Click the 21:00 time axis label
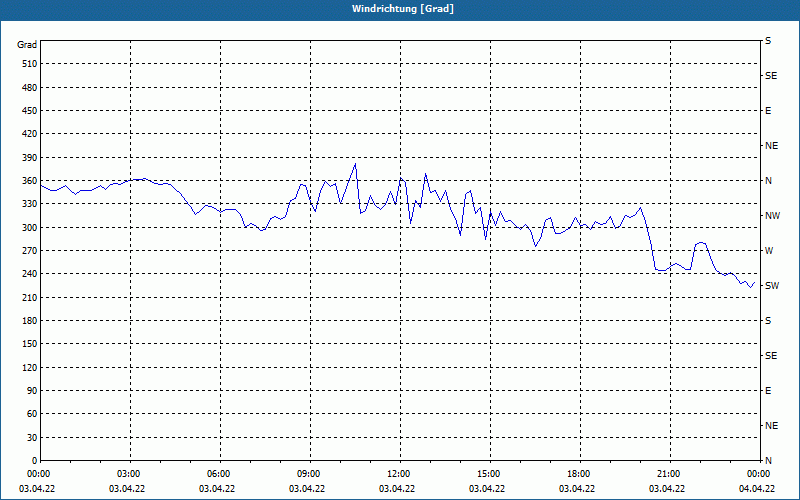 tap(670, 474)
